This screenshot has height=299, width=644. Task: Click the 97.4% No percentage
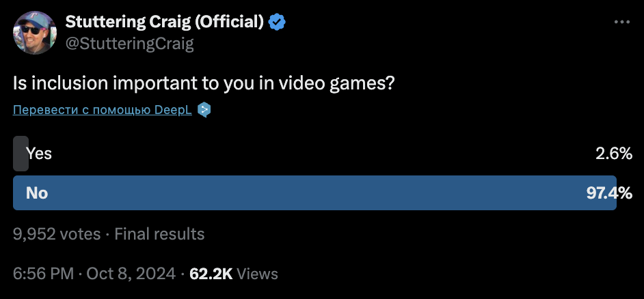pos(608,193)
